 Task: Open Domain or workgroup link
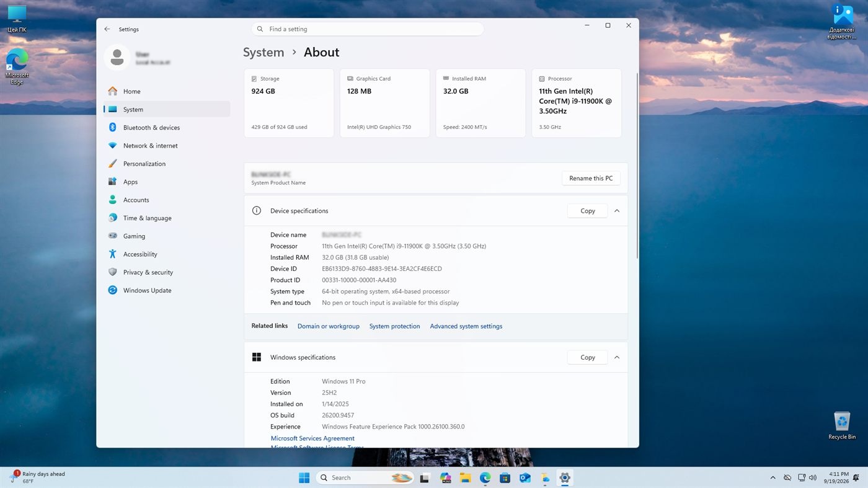(x=329, y=326)
